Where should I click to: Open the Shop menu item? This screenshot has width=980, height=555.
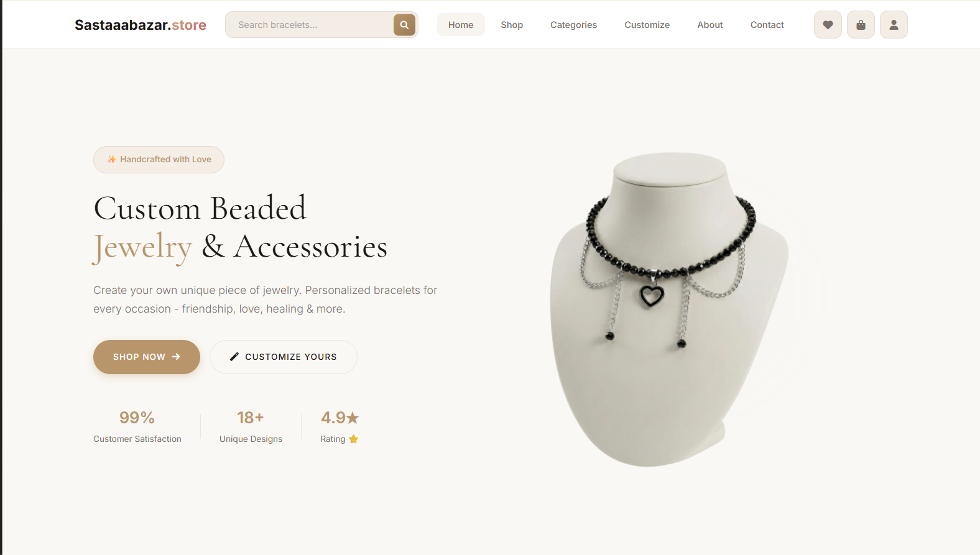pos(512,25)
